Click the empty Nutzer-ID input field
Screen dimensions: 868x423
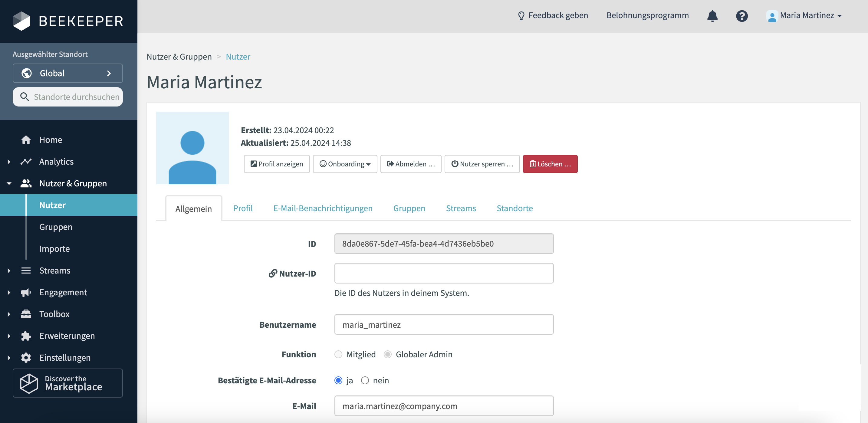444,273
